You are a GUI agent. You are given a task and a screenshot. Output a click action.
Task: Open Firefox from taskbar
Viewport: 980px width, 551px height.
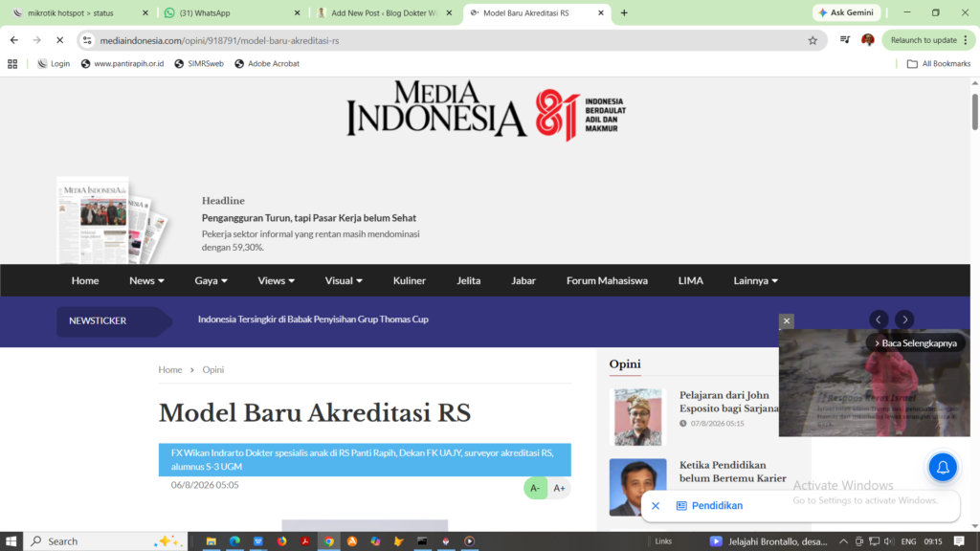click(282, 541)
